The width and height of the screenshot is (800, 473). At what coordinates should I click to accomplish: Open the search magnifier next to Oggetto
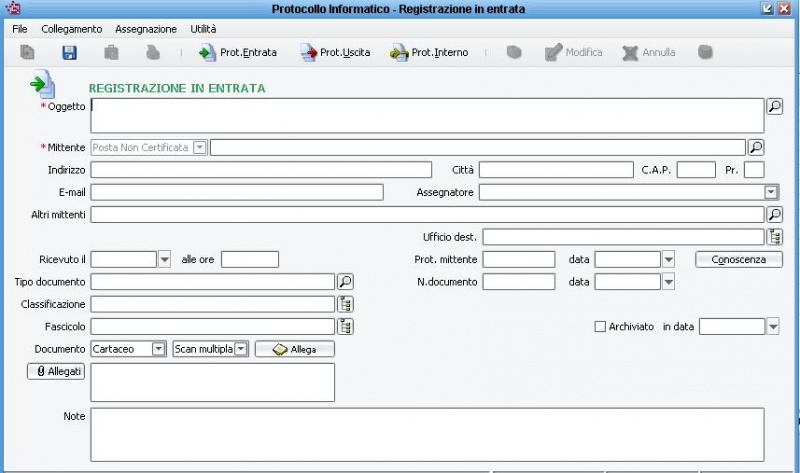coord(774,106)
